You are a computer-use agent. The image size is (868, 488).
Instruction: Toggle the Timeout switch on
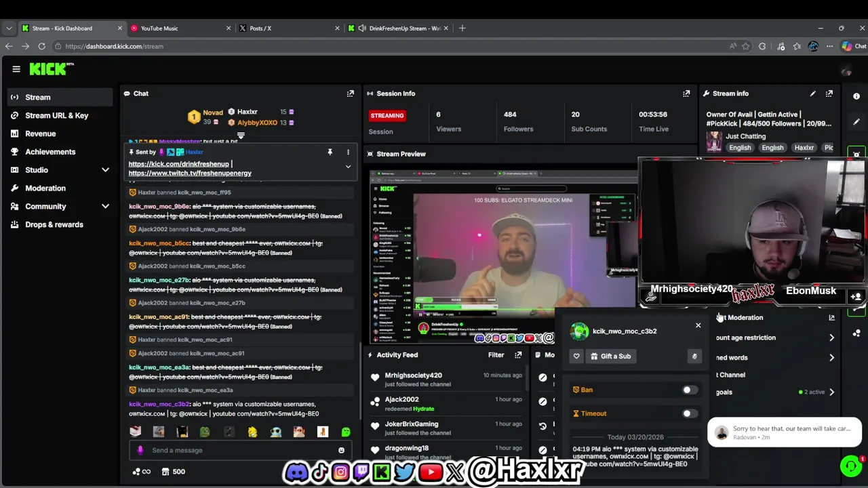[x=689, y=413]
